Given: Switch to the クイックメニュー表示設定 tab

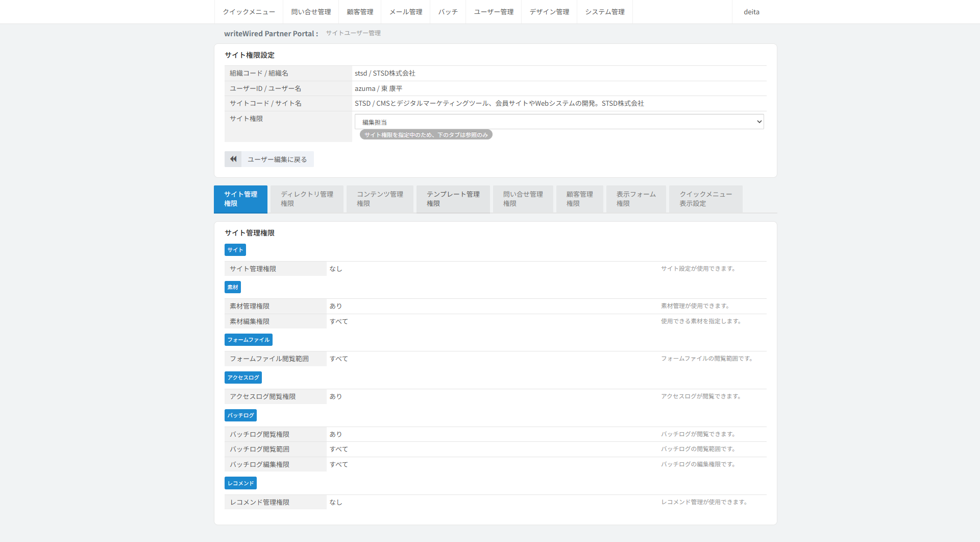Looking at the screenshot, I should pyautogui.click(x=706, y=199).
